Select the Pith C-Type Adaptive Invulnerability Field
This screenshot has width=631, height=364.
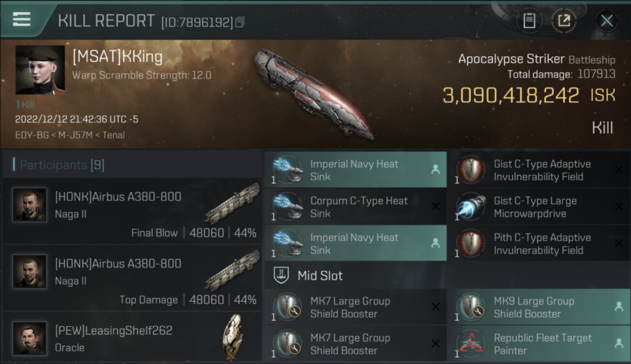[539, 244]
